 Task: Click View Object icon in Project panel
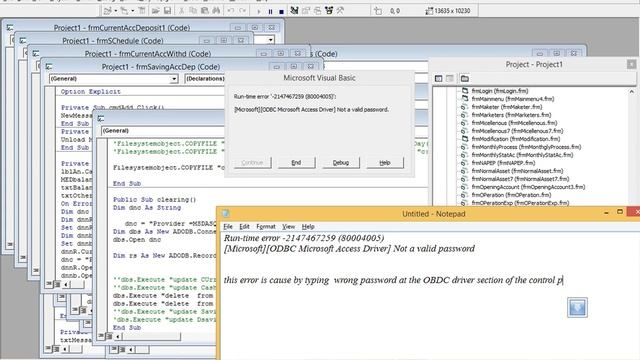[450, 78]
